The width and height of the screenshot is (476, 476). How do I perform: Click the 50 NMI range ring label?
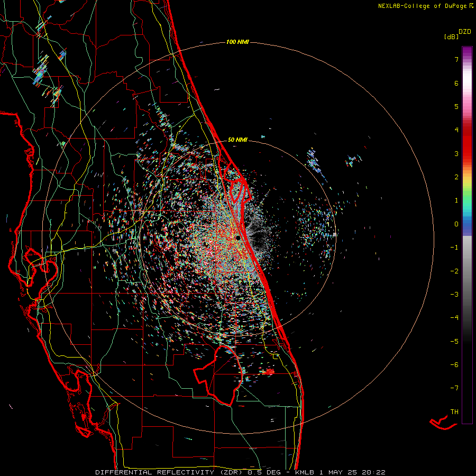pyautogui.click(x=237, y=140)
